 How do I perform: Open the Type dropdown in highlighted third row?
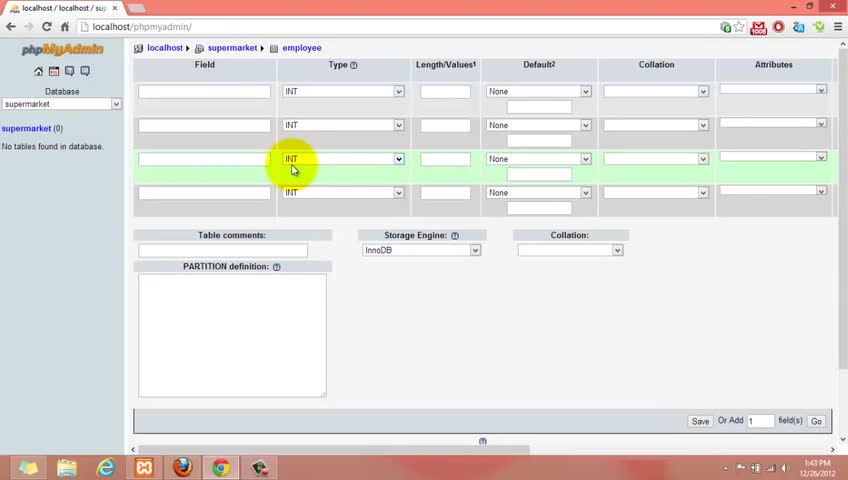coord(343,159)
